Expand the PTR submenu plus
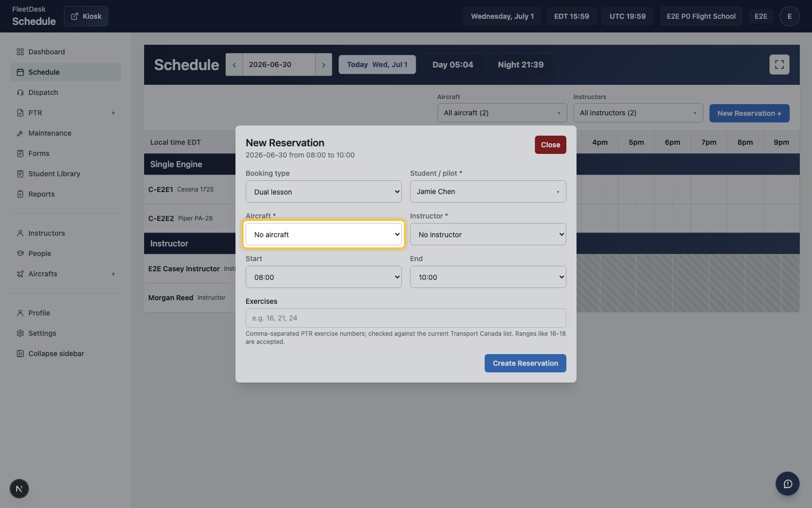Screen dimensions: 812x508 (113, 113)
